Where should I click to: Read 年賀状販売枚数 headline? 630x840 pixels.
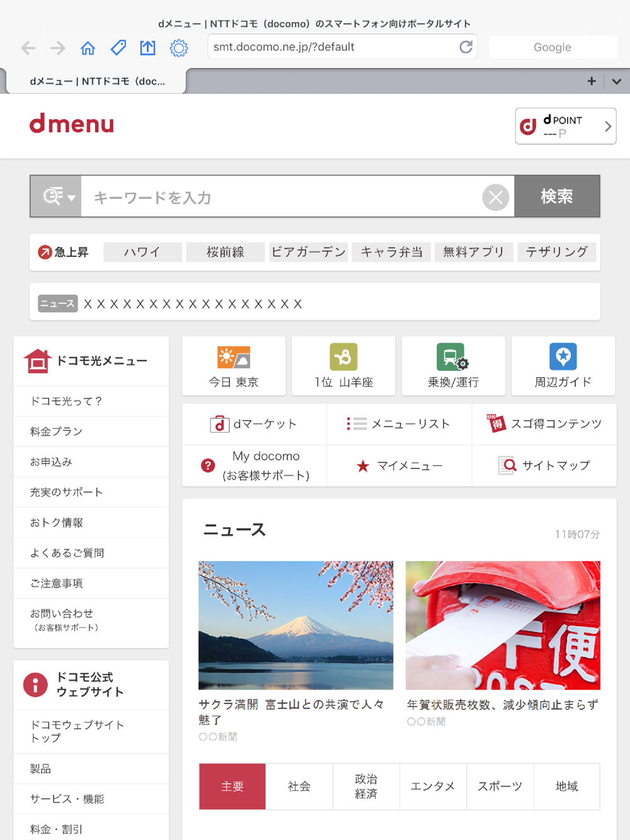pyautogui.click(x=502, y=705)
